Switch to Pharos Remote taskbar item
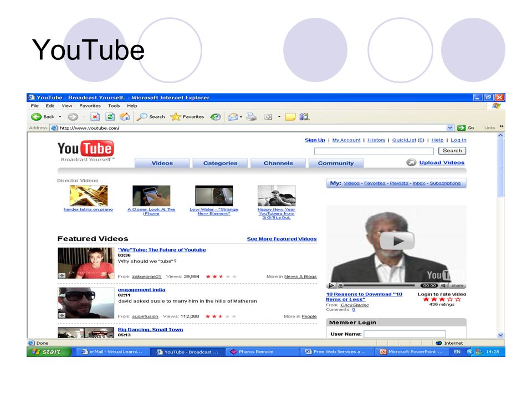 261,352
